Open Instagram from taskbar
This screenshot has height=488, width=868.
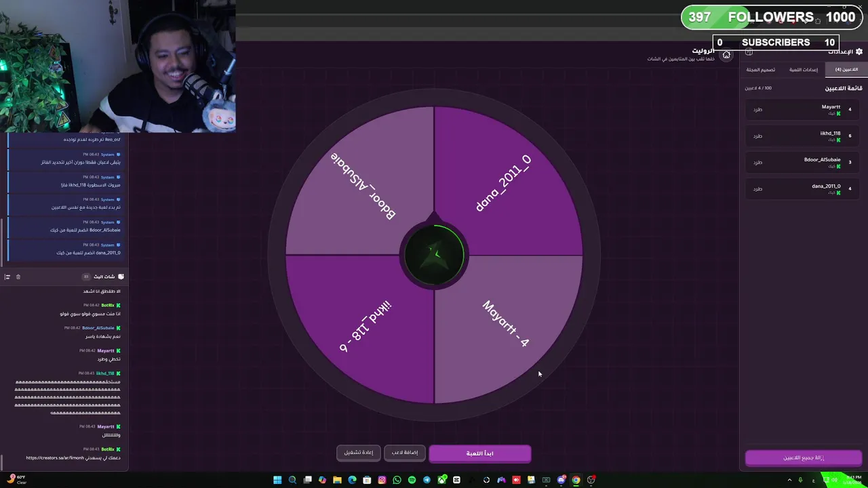382,480
